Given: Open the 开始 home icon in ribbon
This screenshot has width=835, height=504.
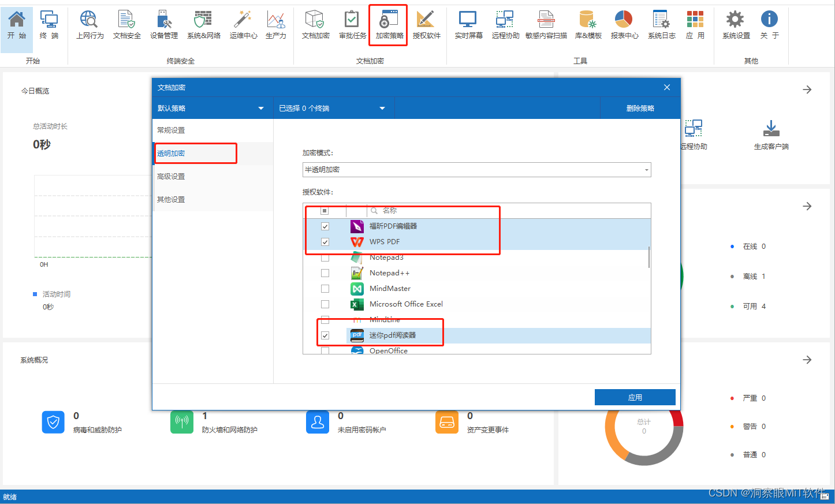Looking at the screenshot, I should [x=17, y=25].
